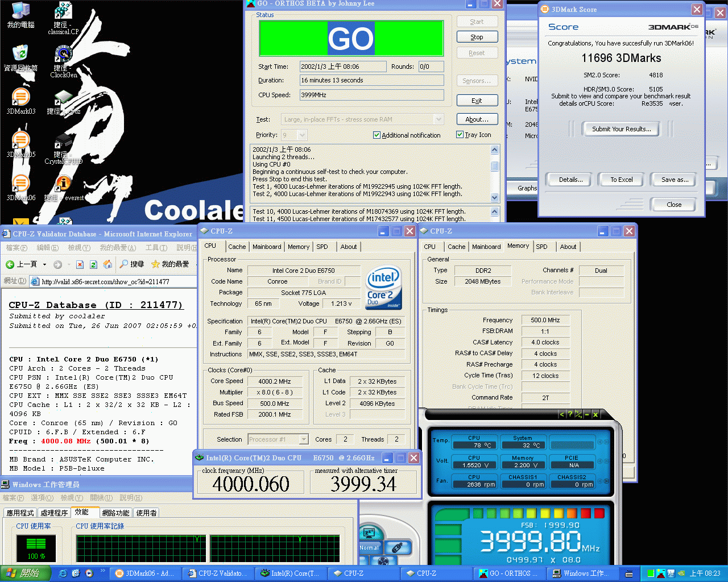
Task: Click the Internet Explorer address bar URL field
Action: 114,281
